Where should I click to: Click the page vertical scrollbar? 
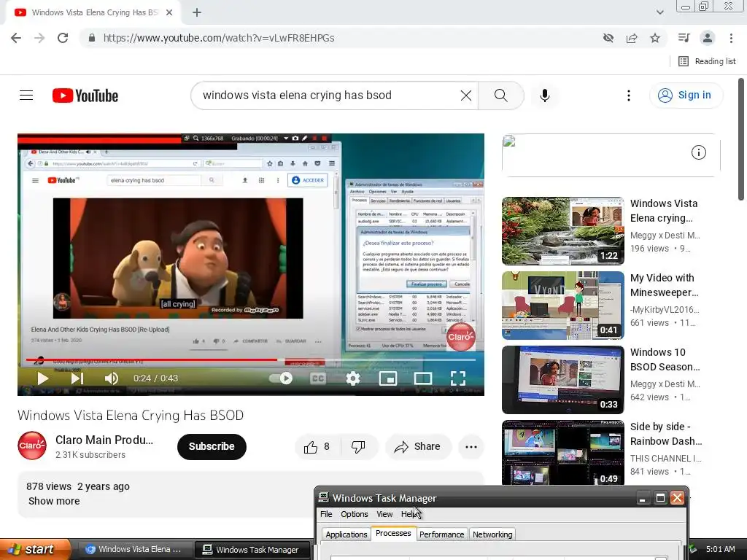point(741,139)
